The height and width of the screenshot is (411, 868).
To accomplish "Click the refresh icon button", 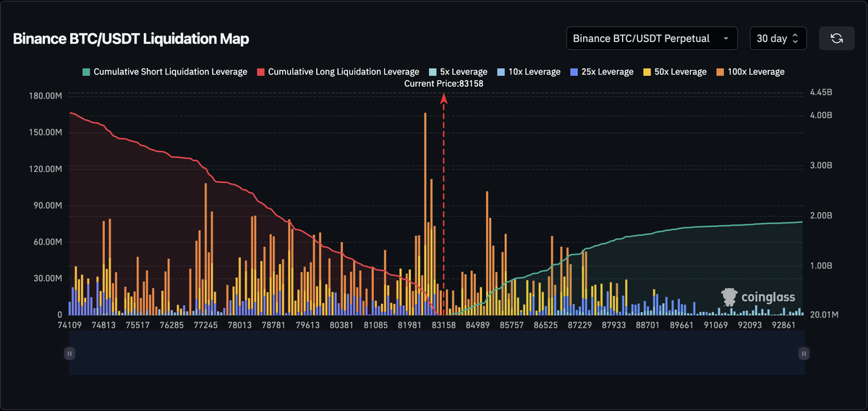I will [836, 38].
